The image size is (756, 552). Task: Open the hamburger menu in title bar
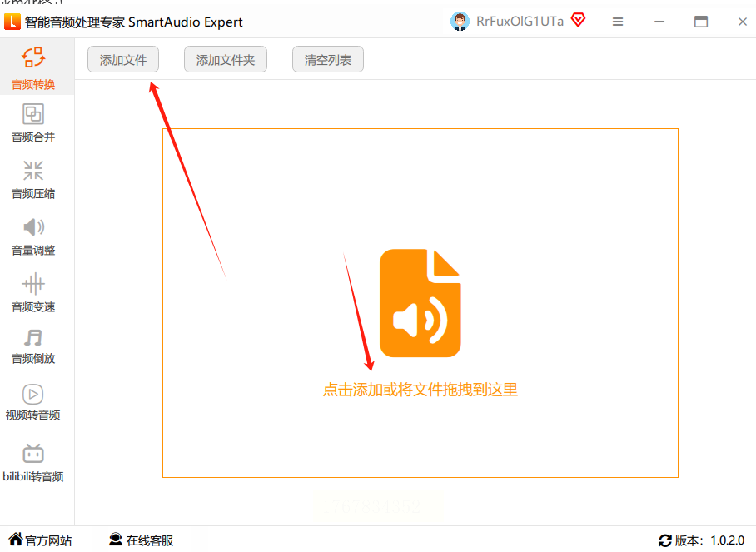tap(618, 22)
